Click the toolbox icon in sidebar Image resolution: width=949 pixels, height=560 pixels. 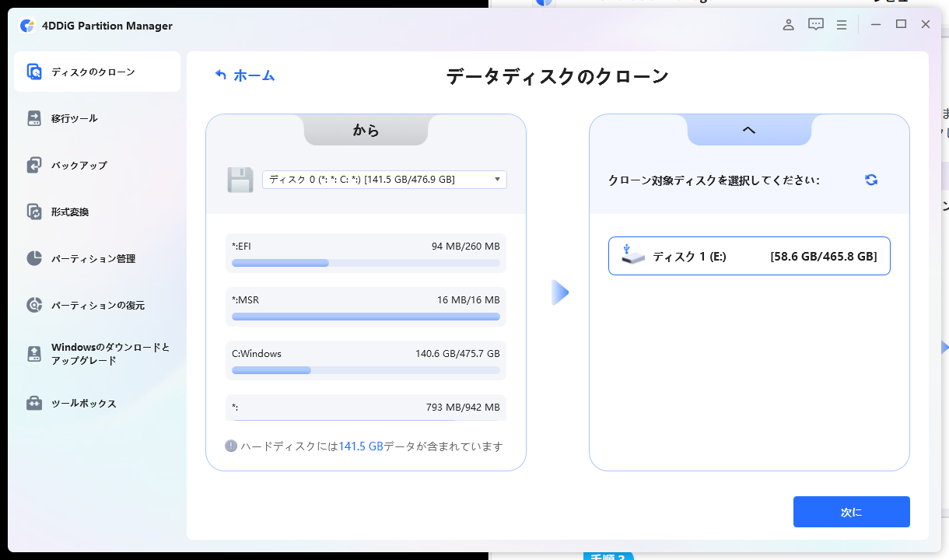34,404
